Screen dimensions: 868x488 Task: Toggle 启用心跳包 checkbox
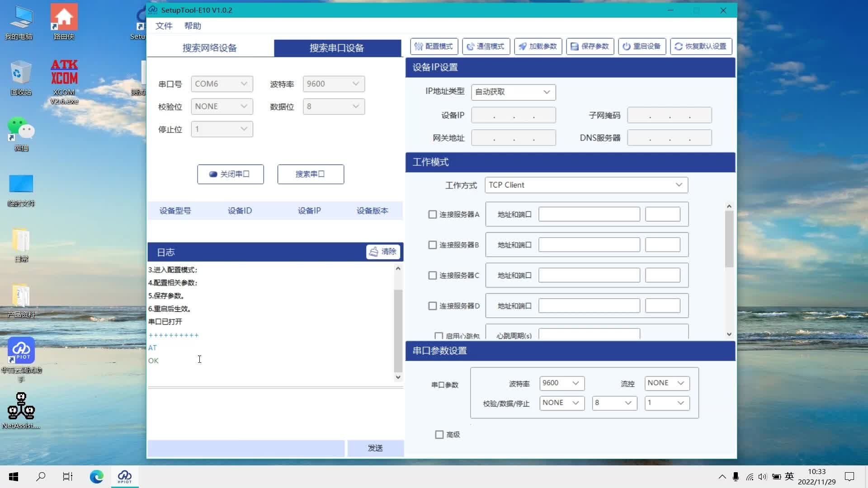[439, 336]
